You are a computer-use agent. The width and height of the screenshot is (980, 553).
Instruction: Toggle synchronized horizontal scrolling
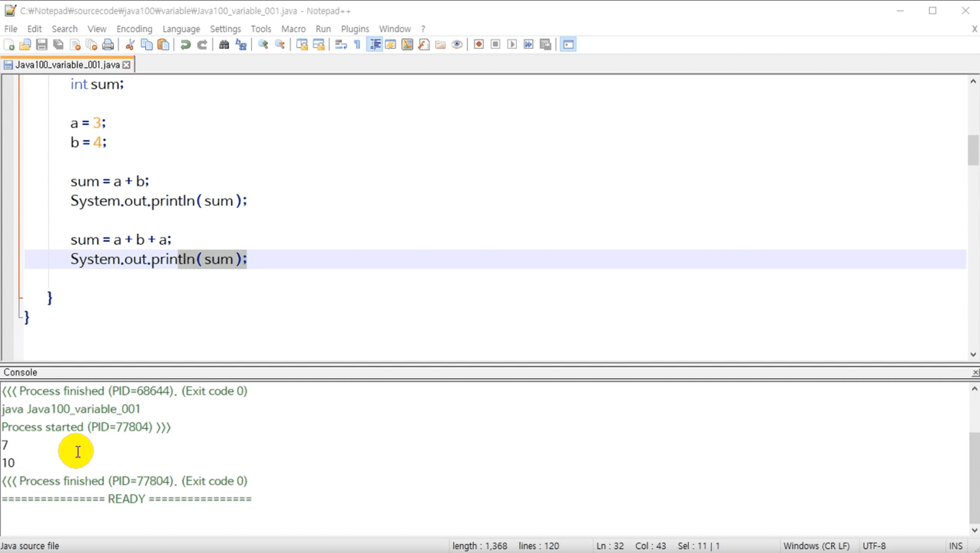[x=319, y=45]
